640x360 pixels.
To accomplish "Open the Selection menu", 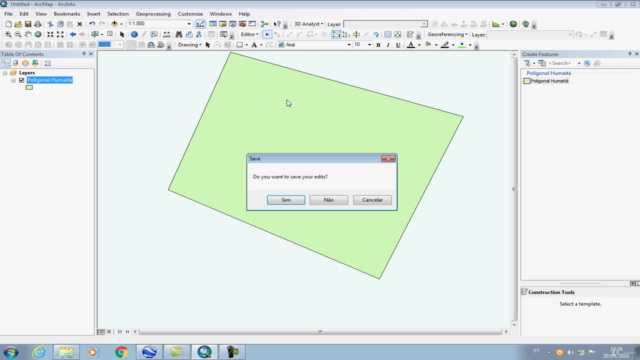I will click(x=118, y=14).
